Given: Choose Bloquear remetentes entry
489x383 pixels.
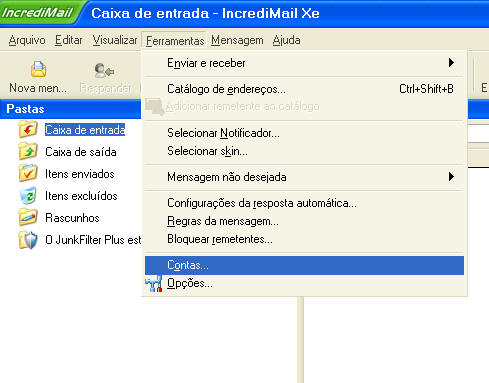Looking at the screenshot, I should [x=304, y=239].
